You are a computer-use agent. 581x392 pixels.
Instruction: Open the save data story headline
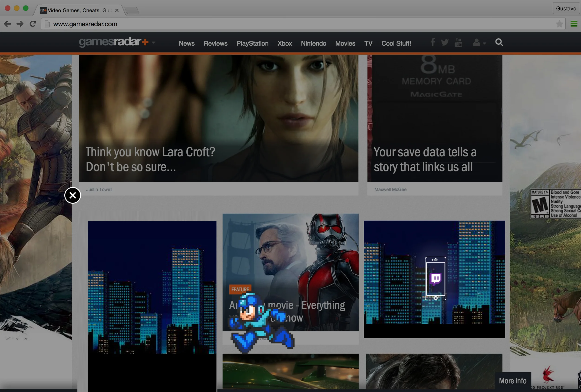425,159
